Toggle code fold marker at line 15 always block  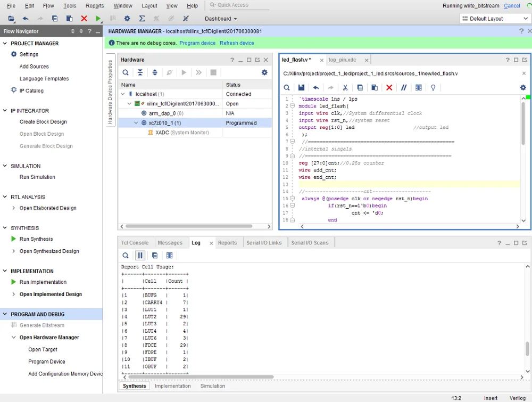[293, 199]
